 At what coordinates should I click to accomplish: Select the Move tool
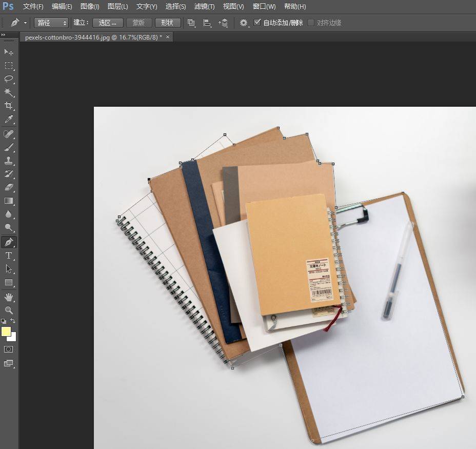[x=9, y=52]
